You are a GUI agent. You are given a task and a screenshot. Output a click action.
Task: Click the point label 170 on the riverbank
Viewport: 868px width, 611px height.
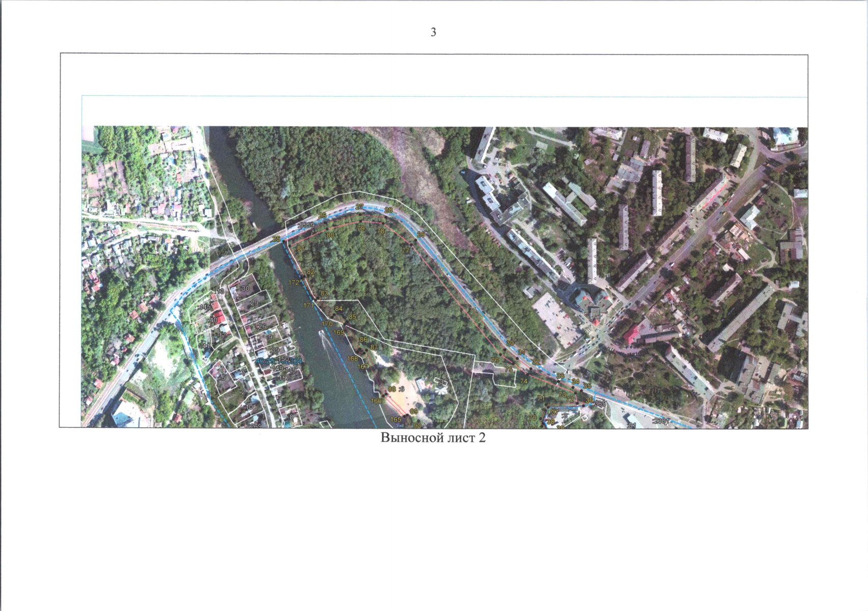[x=327, y=324]
